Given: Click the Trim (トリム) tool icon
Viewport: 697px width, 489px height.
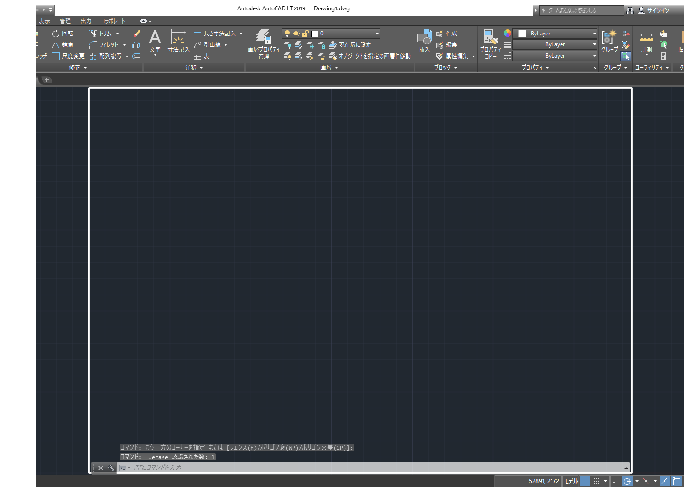Looking at the screenshot, I should pyautogui.click(x=93, y=33).
